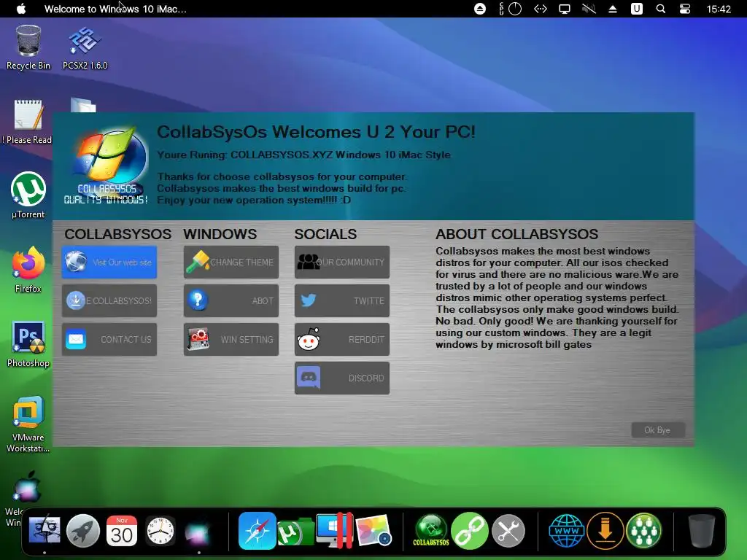
Task: Click the CONTACT US button
Action: 109,339
